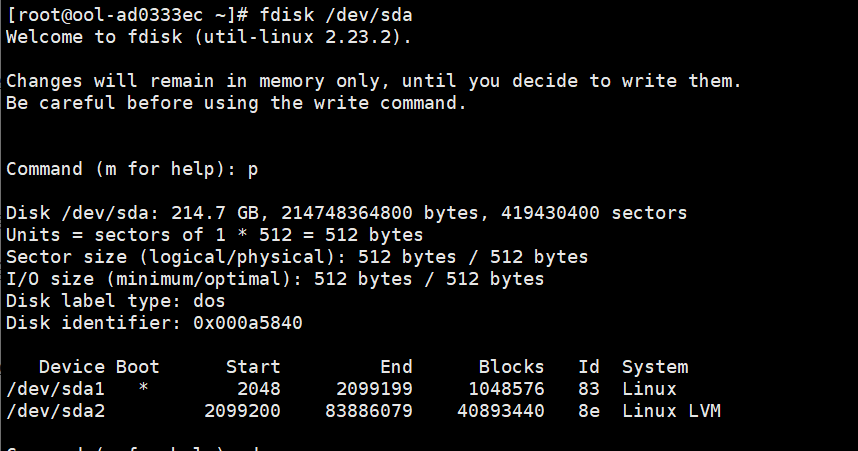Viewport: 858px width, 451px height.
Task: Click the 'Start' column header
Action: click(x=253, y=367)
